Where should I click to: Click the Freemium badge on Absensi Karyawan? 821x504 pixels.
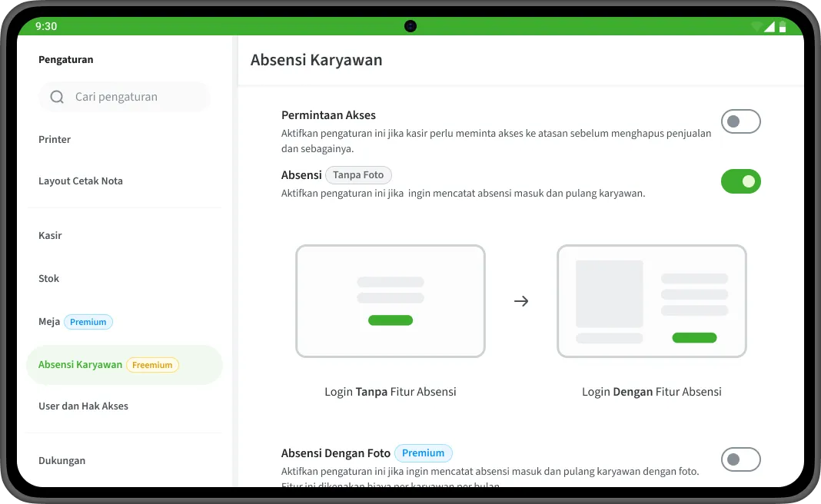tap(152, 365)
